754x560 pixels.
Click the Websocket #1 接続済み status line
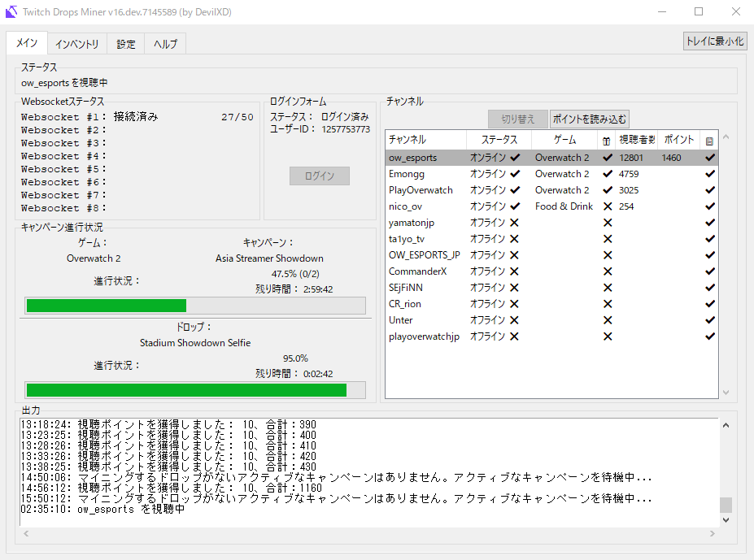pyautogui.click(x=137, y=117)
